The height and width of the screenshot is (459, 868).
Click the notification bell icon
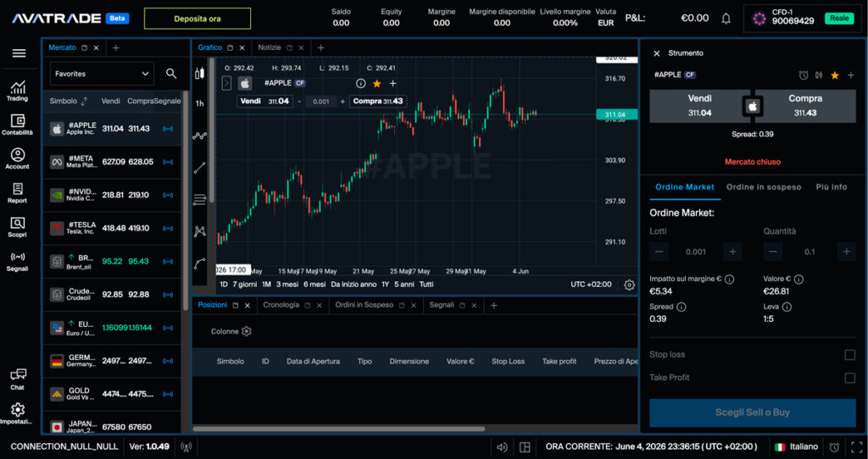click(726, 19)
